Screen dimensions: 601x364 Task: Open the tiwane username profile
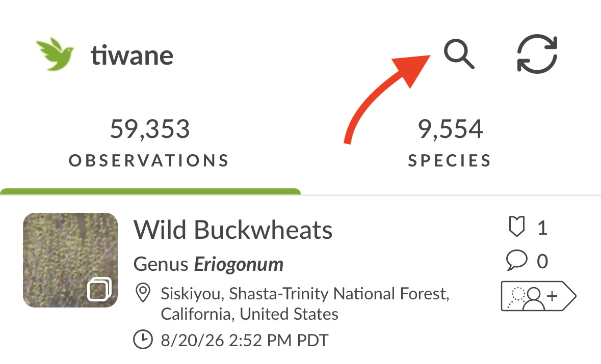[x=132, y=55]
